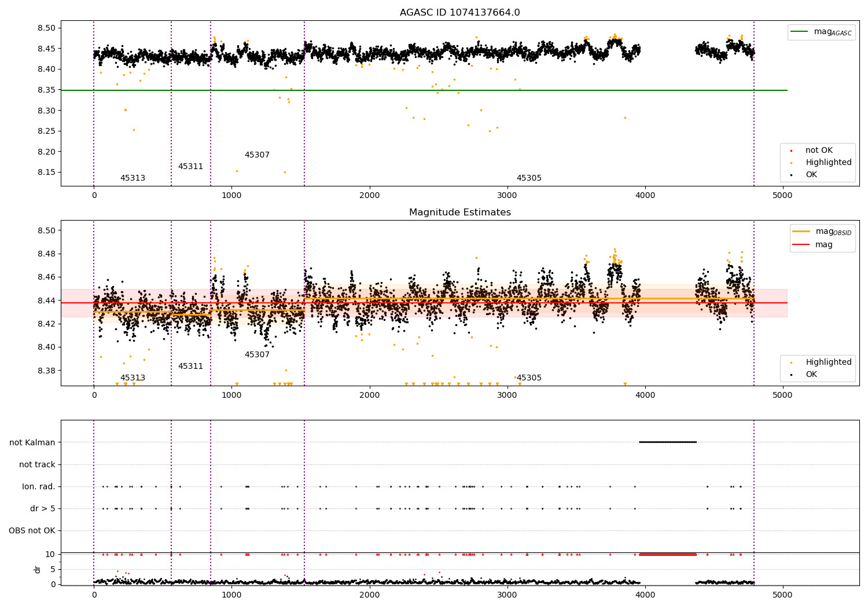Click the green line swatch in mag AGASC legend
Viewport: 868px width, 608px height.
pyautogui.click(x=799, y=32)
